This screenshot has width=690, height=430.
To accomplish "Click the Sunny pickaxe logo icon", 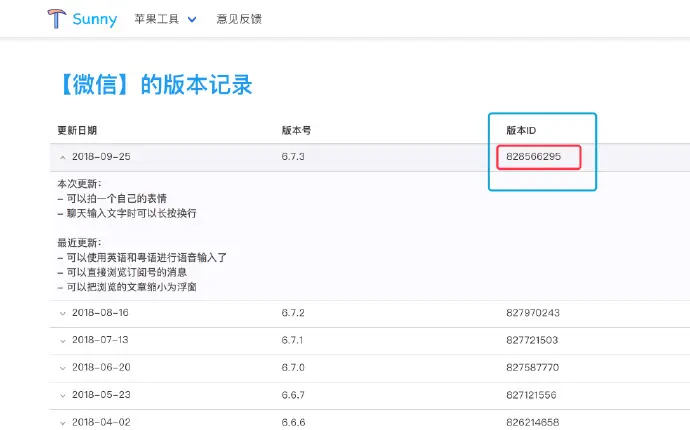I will 57,18.
